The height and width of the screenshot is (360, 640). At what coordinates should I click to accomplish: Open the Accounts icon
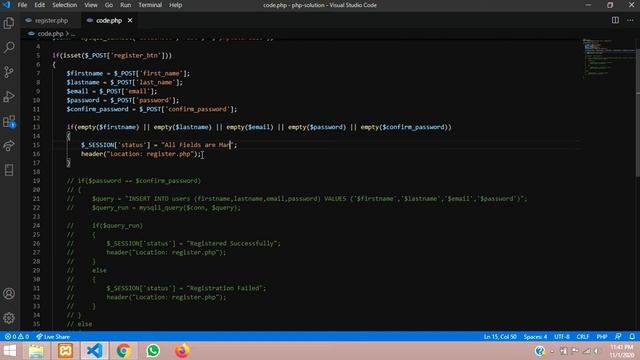[x=9, y=293]
